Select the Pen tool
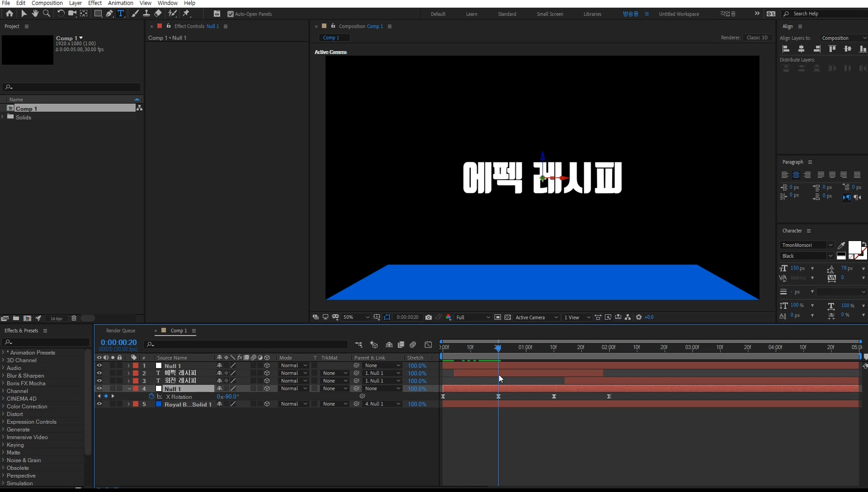 point(109,14)
